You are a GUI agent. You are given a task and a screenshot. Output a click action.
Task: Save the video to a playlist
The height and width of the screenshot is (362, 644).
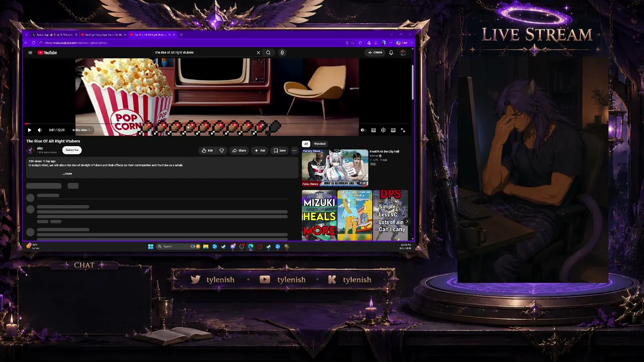pyautogui.click(x=279, y=150)
